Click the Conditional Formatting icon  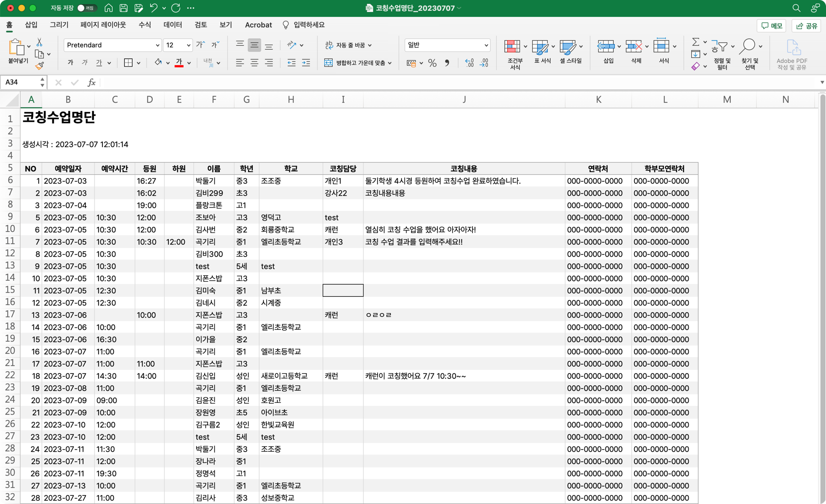pos(512,47)
